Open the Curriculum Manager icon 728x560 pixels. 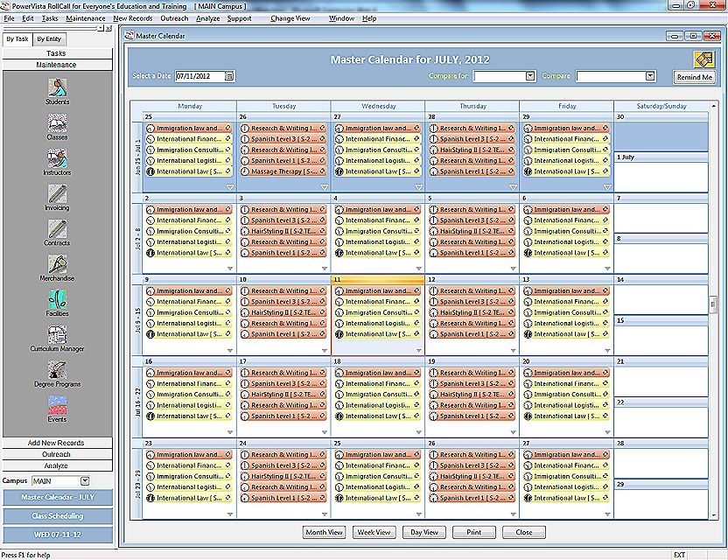[57, 335]
